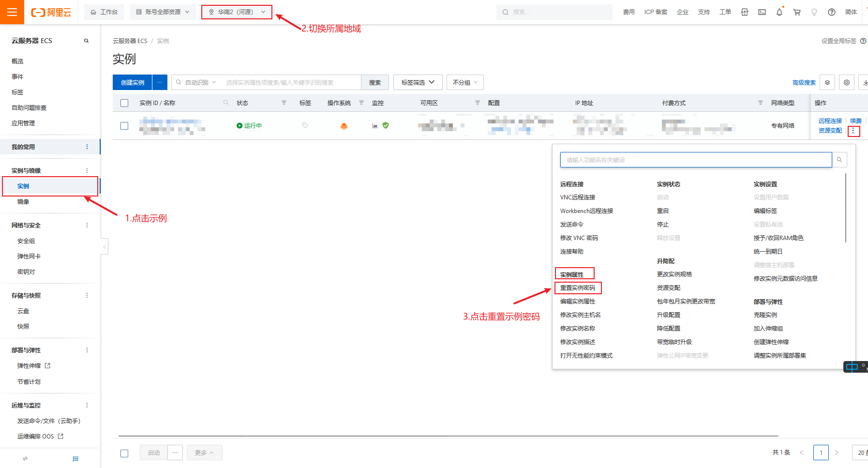Open the hamburger navigation menu
Viewport: 868px width, 468px height.
point(12,12)
